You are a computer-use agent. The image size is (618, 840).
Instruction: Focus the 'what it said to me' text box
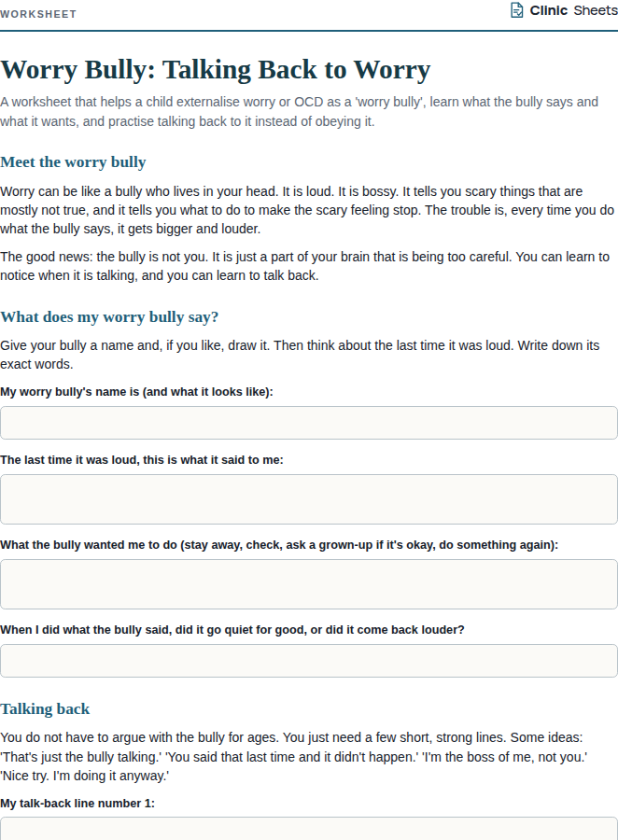(309, 499)
